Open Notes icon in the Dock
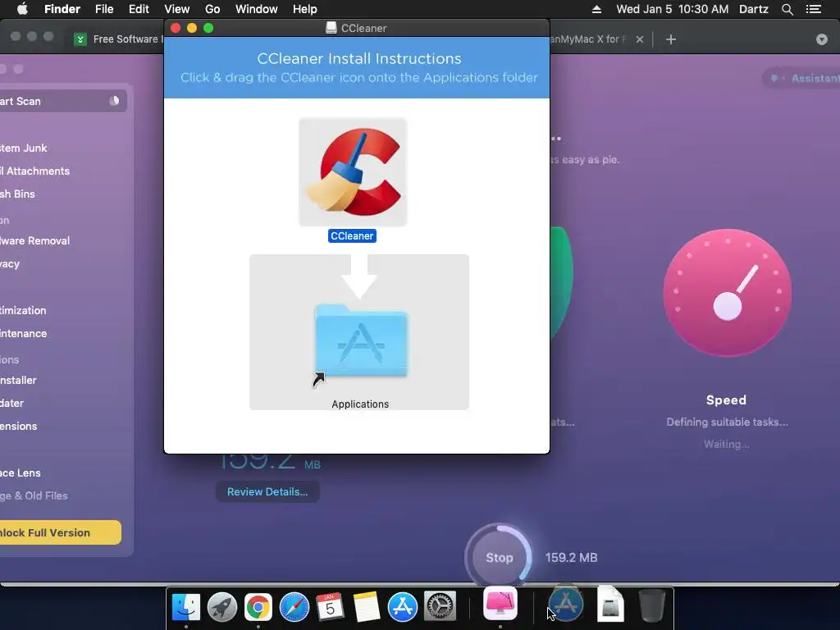 tap(367, 607)
